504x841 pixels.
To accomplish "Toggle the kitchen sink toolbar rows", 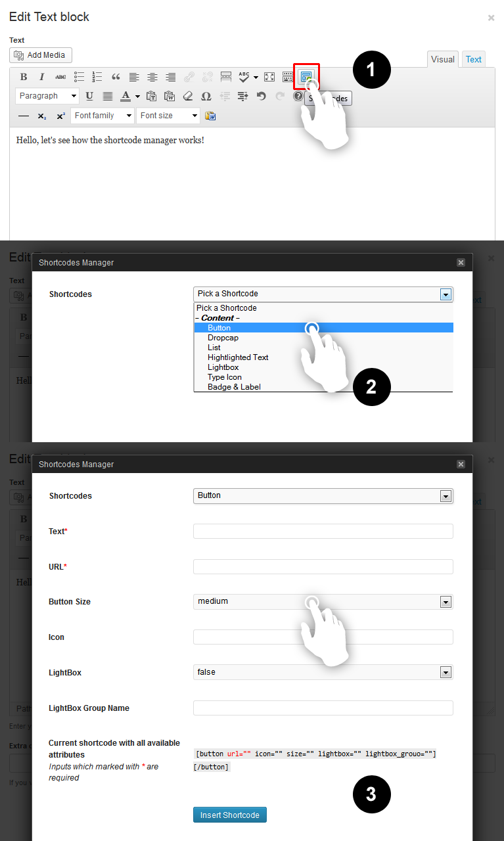I will [x=288, y=77].
